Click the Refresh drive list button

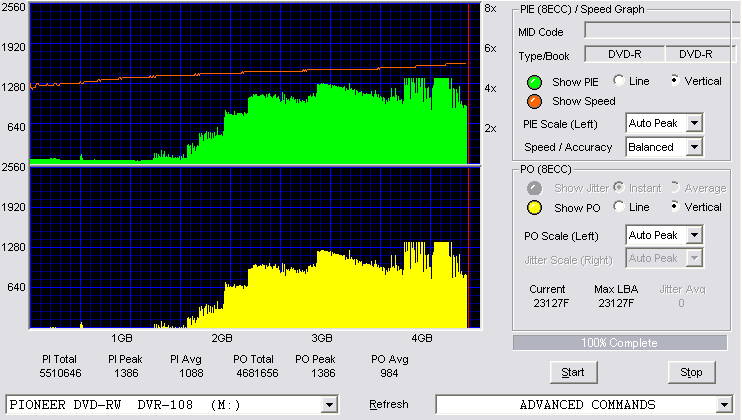389,404
